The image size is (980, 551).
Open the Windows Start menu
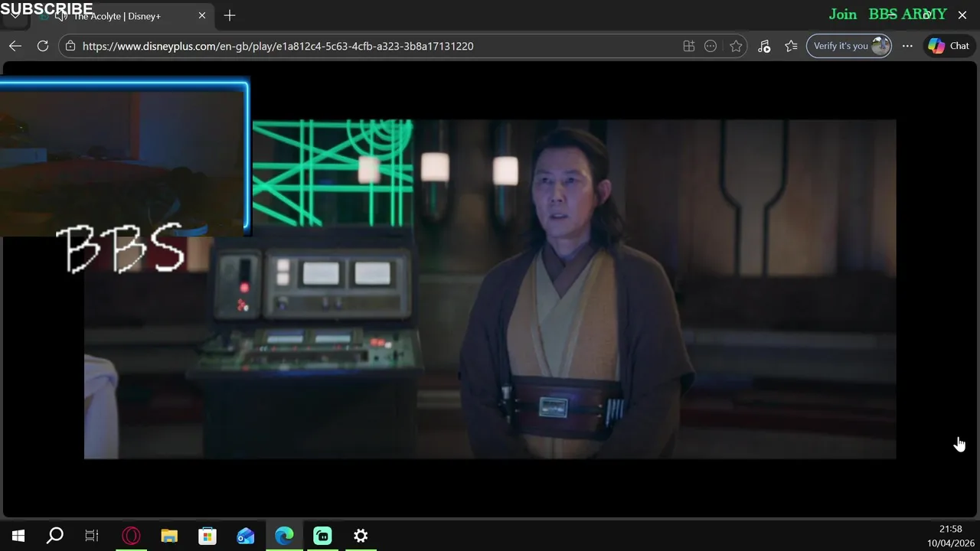[x=18, y=536]
